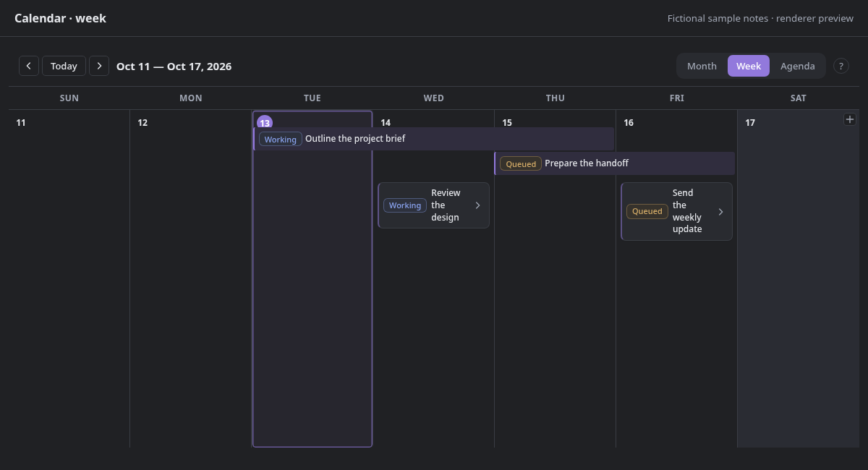868x470 pixels.
Task: Go to the previous week with the left arrow
Action: 29,66
